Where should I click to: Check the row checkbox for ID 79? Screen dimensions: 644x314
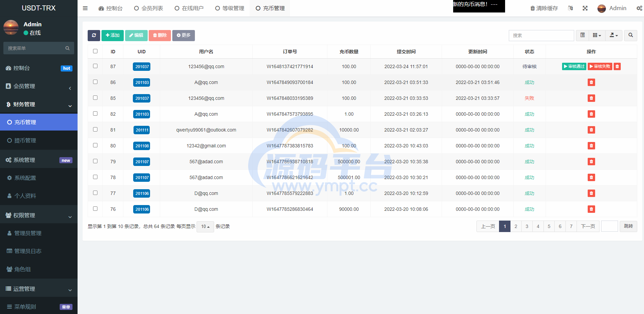[95, 161]
